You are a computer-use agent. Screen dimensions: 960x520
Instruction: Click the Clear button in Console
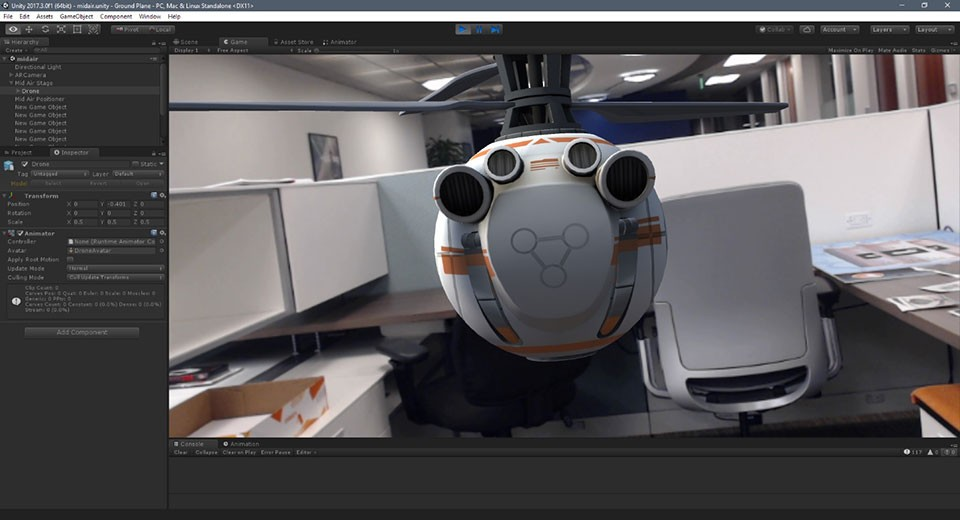point(181,453)
